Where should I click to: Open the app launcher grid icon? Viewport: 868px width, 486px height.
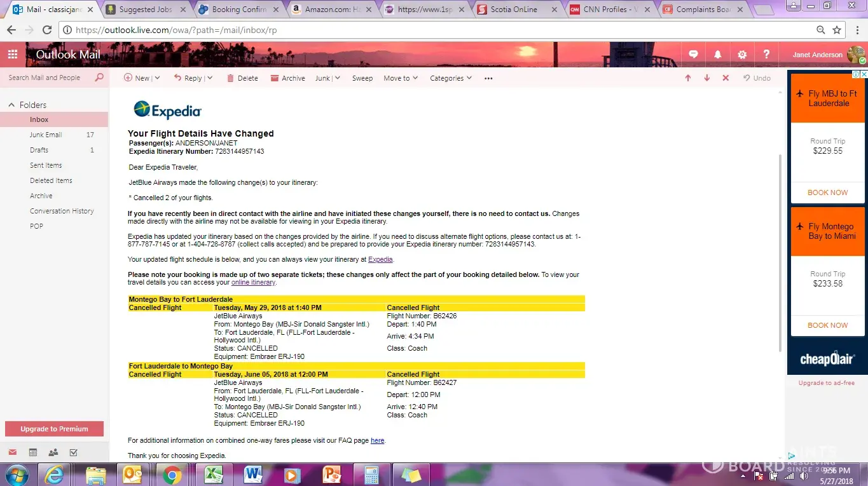pyautogui.click(x=13, y=55)
